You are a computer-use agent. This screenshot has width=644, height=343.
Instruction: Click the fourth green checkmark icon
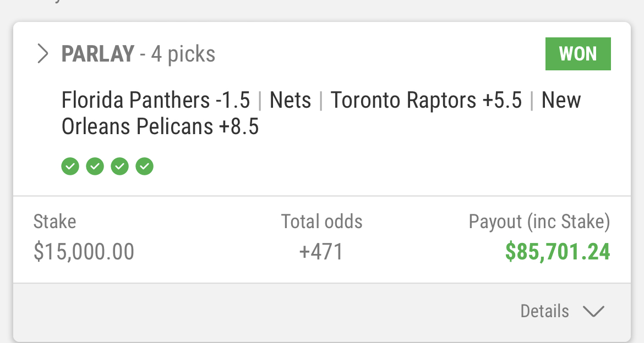click(144, 165)
